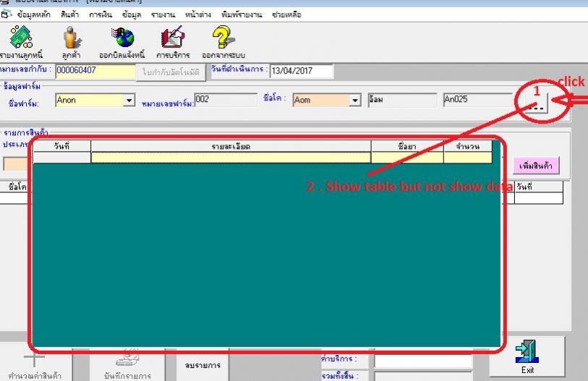The width and height of the screenshot is (588, 381).
Task: Click the field containing อ้อม
Action: pyautogui.click(x=402, y=100)
